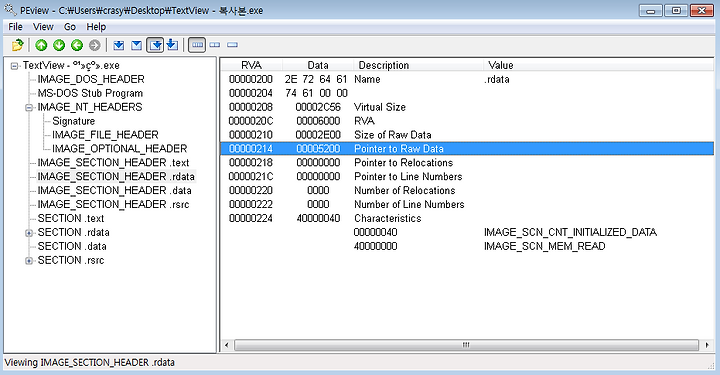Select MS-DOS Stub Program tree item
Image resolution: width=720 pixels, height=375 pixels.
[90, 93]
